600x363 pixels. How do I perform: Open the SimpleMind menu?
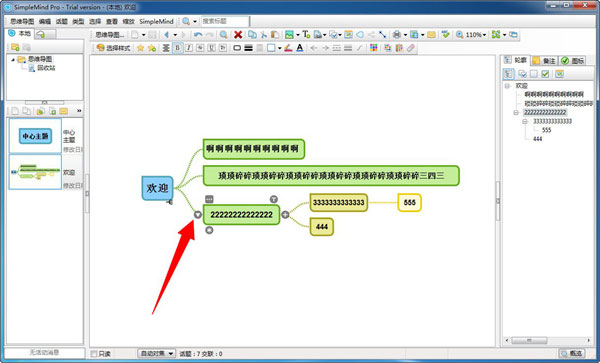point(157,21)
